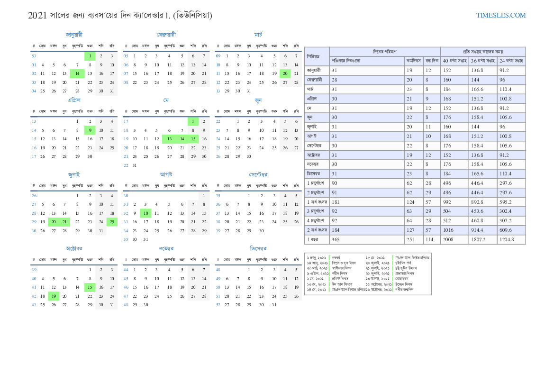Click highlighted August 10 date
Image resolution: width=554 pixels, height=392 pixels.
pyautogui.click(x=146, y=213)
